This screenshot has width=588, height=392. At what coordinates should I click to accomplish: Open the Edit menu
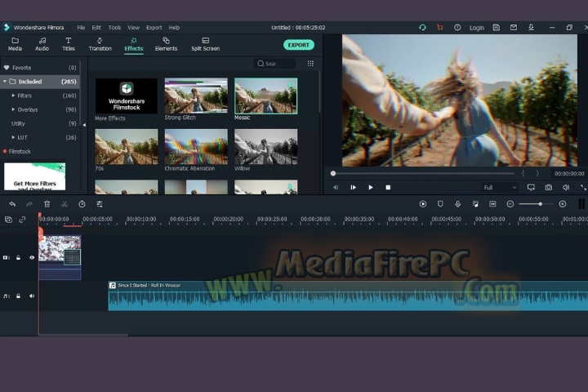(96, 28)
